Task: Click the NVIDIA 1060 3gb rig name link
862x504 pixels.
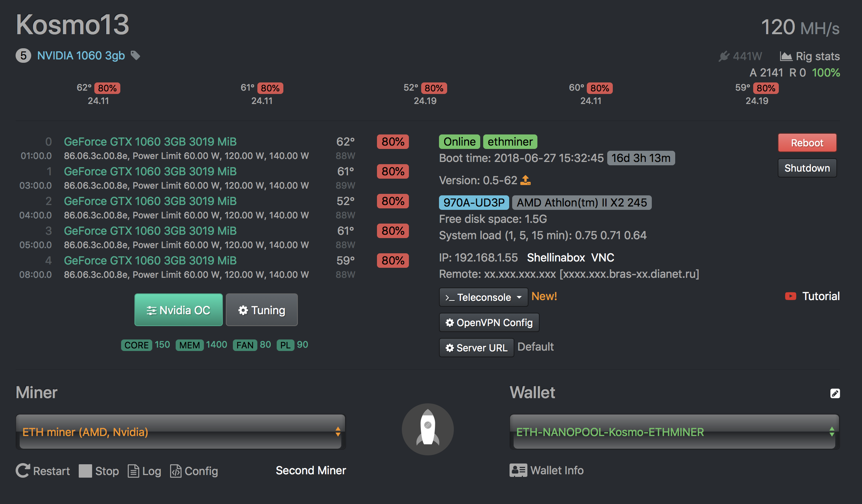Action: [x=81, y=56]
